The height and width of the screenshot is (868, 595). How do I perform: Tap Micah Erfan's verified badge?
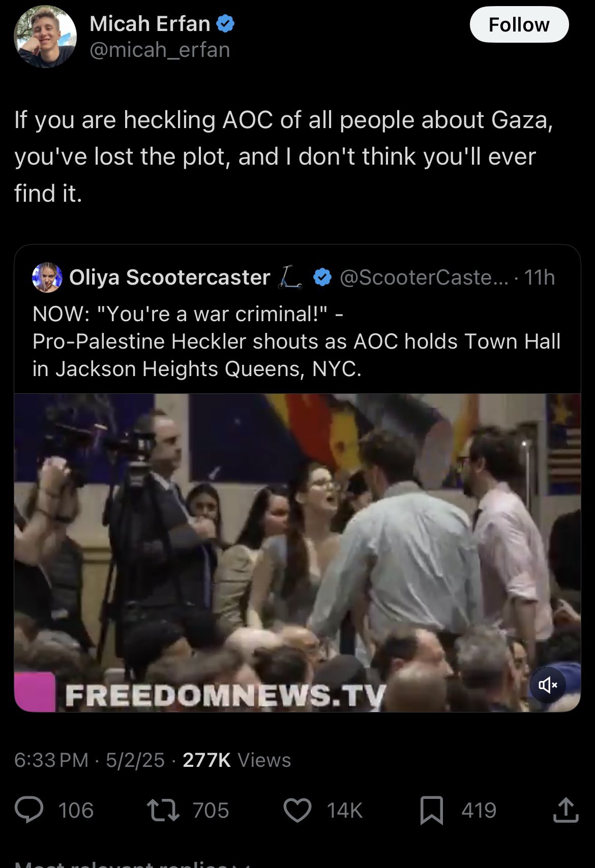tap(225, 24)
